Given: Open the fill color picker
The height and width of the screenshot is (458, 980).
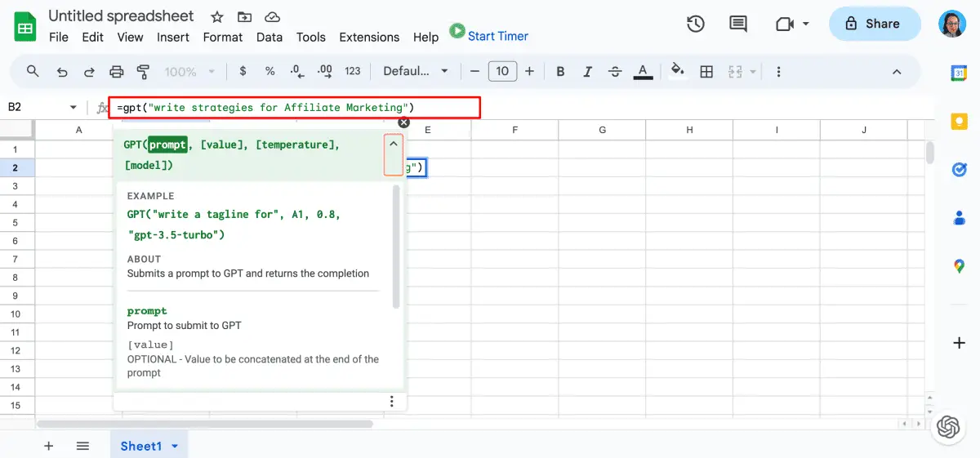Looking at the screenshot, I should [678, 70].
